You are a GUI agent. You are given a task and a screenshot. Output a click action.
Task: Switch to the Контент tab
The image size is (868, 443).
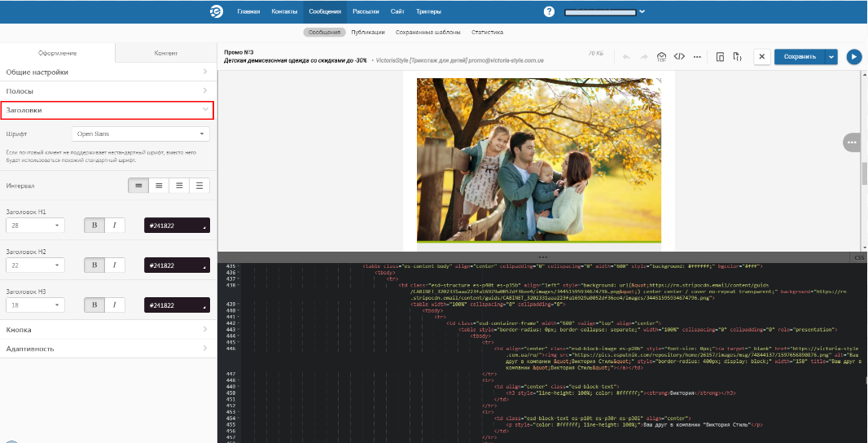pos(166,53)
